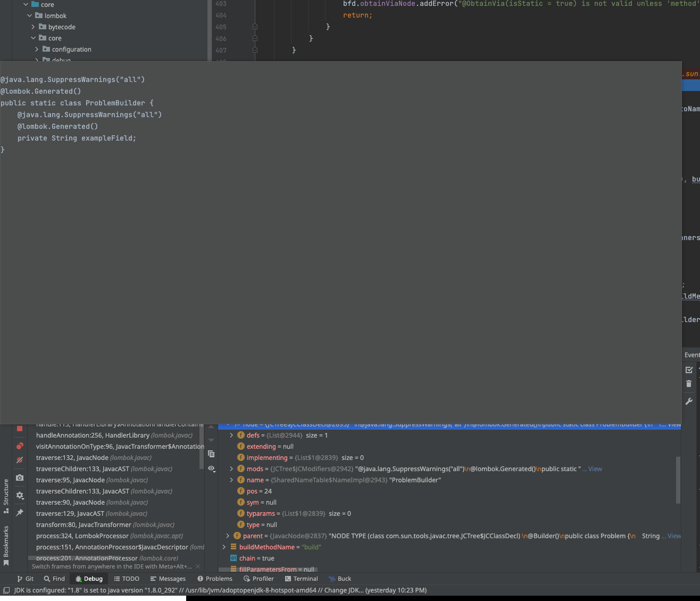
Task: Click the red Stop debugger icon
Action: [x=20, y=429]
